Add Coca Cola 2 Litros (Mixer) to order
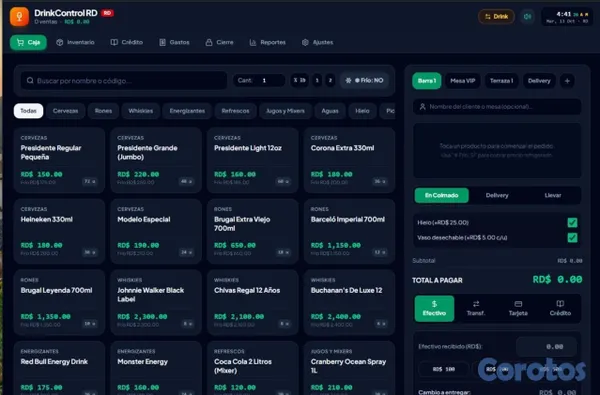This screenshot has width=600, height=395. click(x=253, y=368)
